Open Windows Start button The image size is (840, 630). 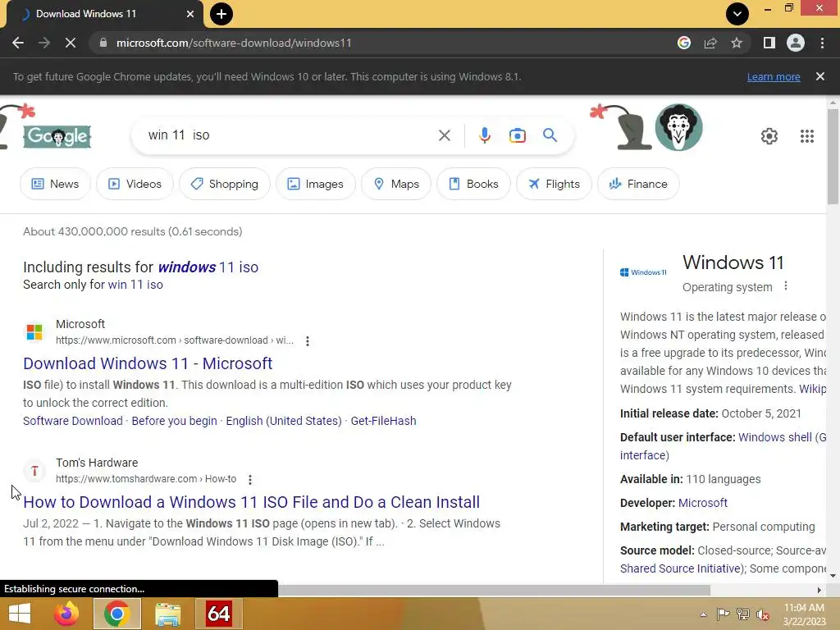tap(20, 614)
